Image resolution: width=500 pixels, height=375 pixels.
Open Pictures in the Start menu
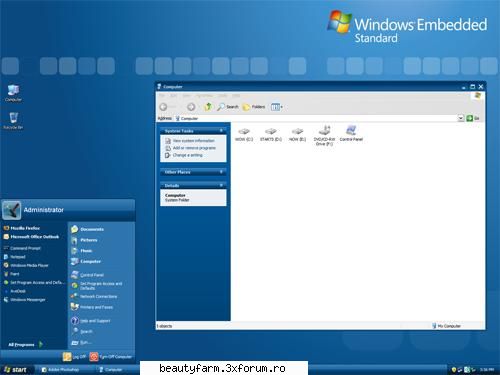pos(84,240)
